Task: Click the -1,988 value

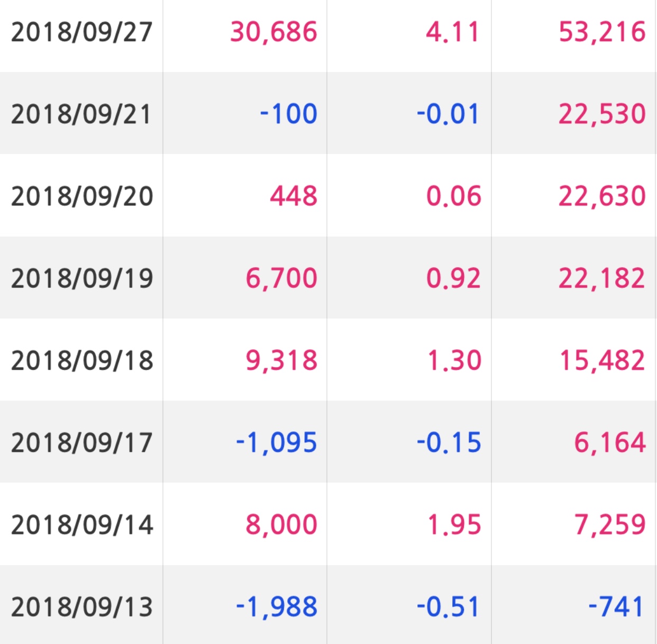Action: pyautogui.click(x=277, y=607)
